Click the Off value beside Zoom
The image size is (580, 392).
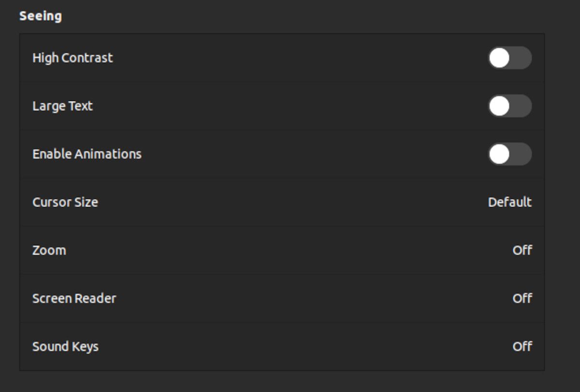[522, 251]
